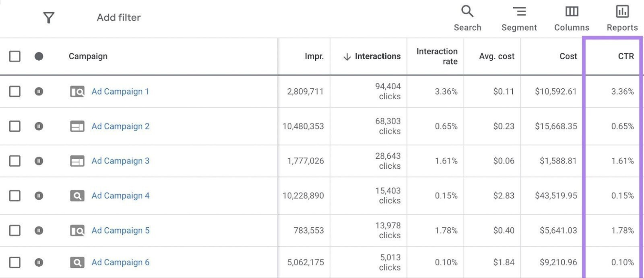
Task: Click the paused status indicator on Ad Campaign 1
Action: pyautogui.click(x=39, y=91)
